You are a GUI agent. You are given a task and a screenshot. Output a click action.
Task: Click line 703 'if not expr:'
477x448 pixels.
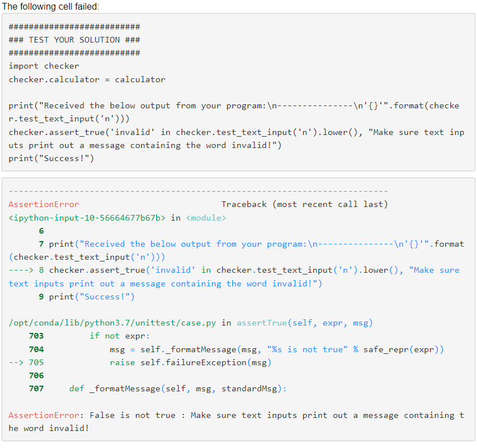[89, 336]
